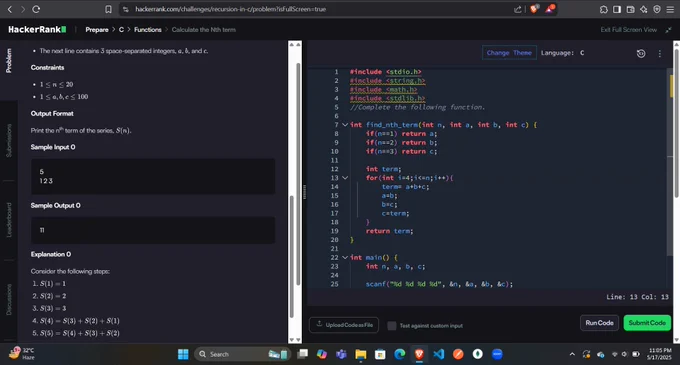Click Exit Full Screen View

[628, 29]
